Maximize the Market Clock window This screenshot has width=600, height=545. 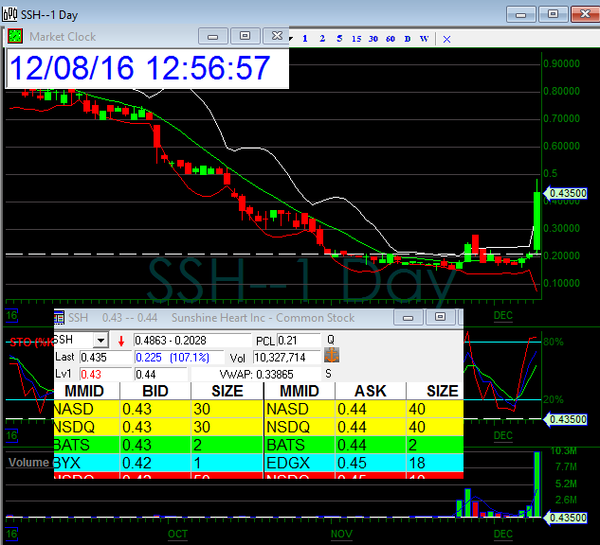click(242, 36)
